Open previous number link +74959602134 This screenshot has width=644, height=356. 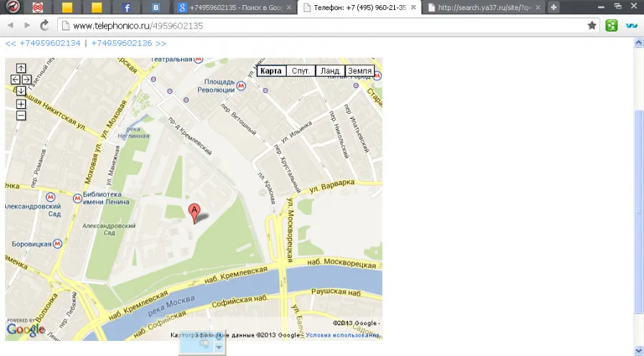(43, 43)
